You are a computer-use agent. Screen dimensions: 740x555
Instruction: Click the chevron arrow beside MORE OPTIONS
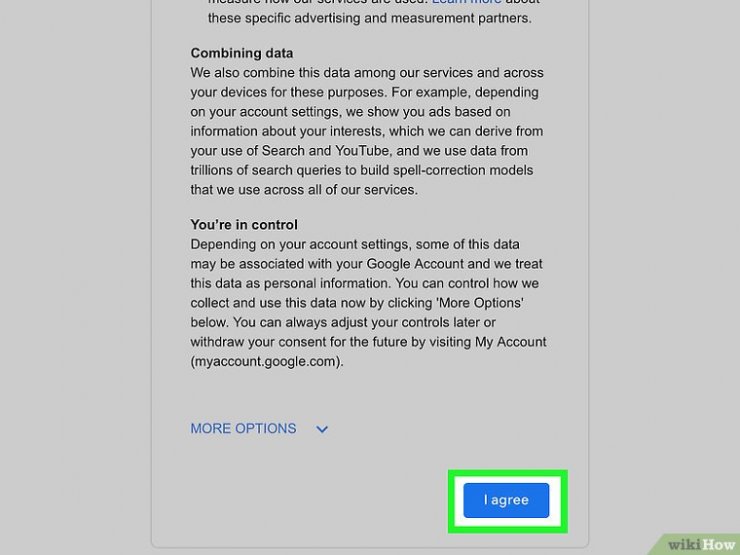tap(322, 429)
